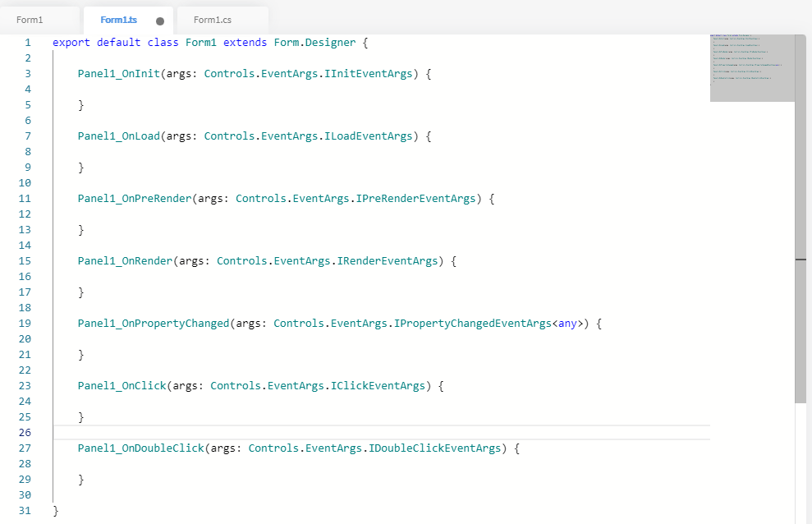812x524 pixels.
Task: Click into Panel1_OnPreRender method name
Action: (134, 199)
